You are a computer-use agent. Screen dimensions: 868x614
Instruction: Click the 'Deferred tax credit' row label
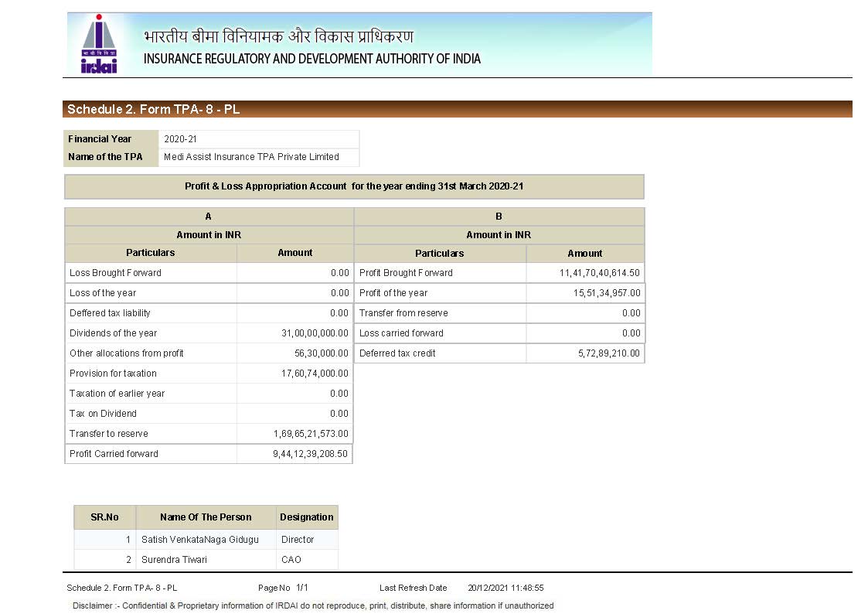(397, 353)
